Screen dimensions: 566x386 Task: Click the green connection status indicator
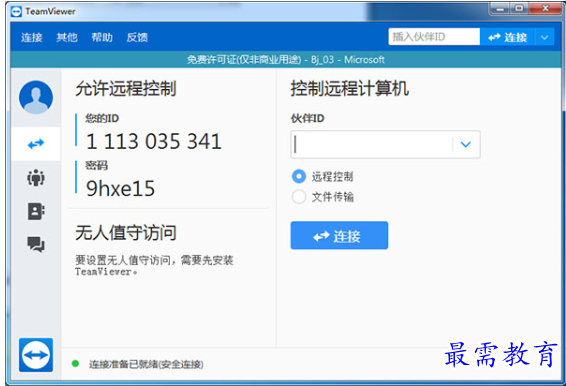click(x=75, y=364)
